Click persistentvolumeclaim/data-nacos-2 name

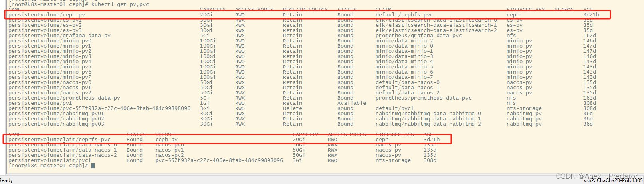(x=63, y=155)
